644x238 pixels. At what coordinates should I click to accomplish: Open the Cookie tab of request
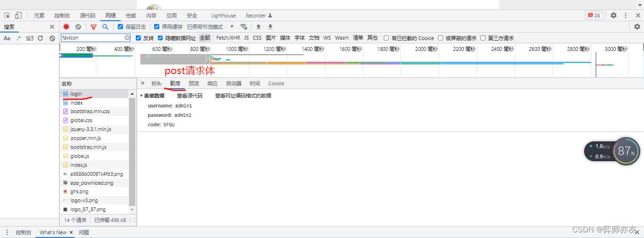coord(276,83)
